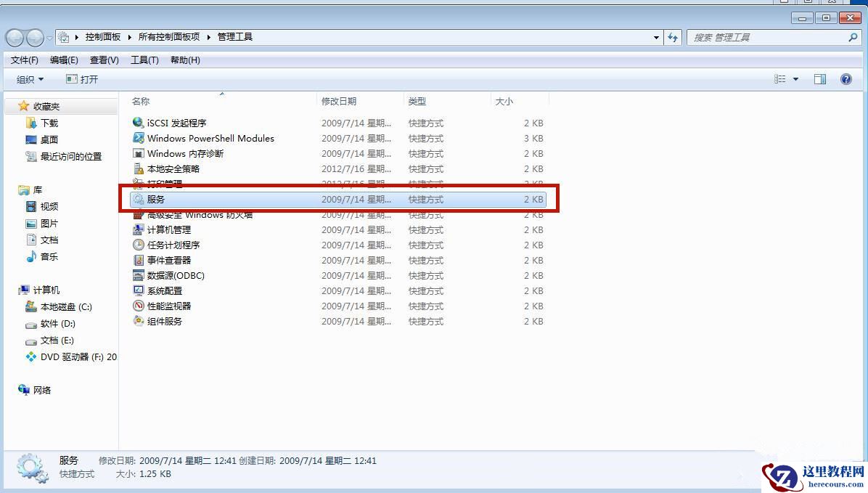This screenshot has height=493, width=868.
Task: Open the change view dropdown arrow
Action: click(x=794, y=78)
